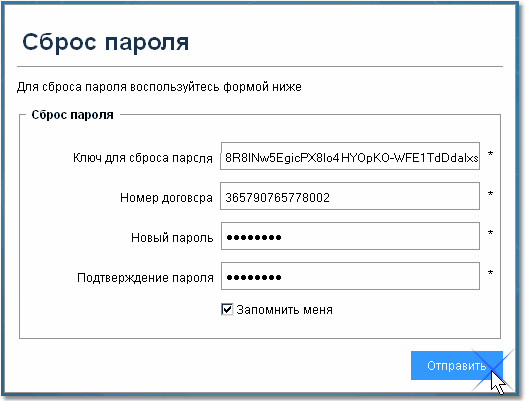Click the Запомнить меня label text
The height and width of the screenshot is (403, 526).
(284, 310)
